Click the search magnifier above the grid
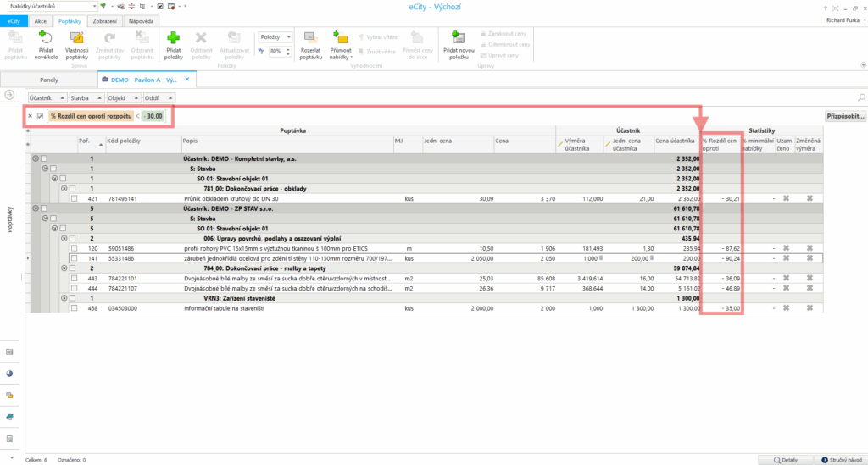The height and width of the screenshot is (465, 868). (x=861, y=97)
